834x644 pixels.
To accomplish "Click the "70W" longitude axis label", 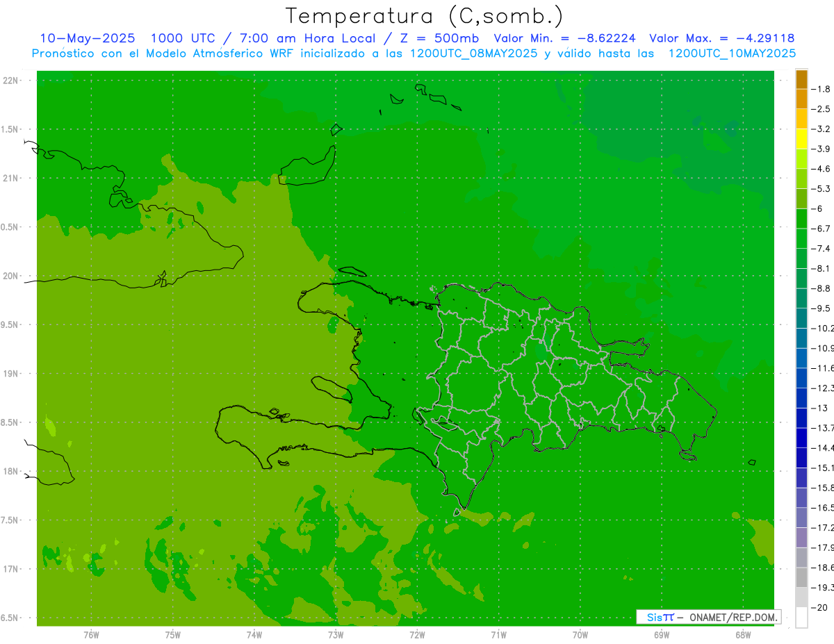I will point(580,635).
